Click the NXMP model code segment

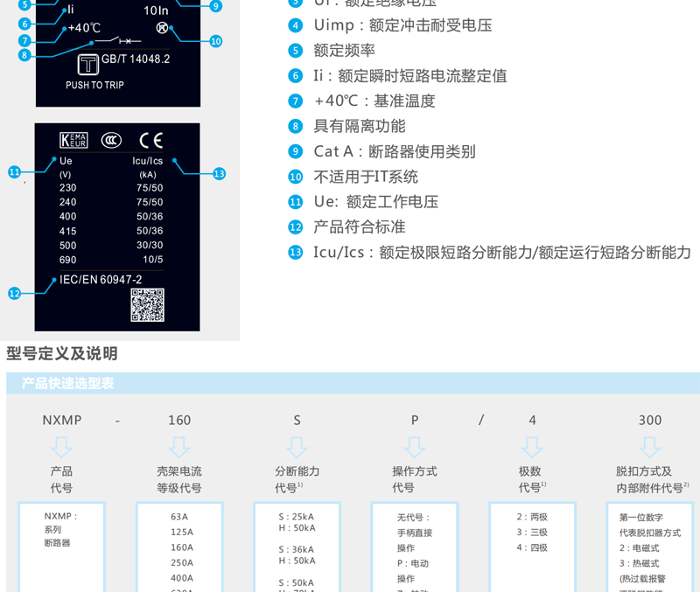coord(62,420)
